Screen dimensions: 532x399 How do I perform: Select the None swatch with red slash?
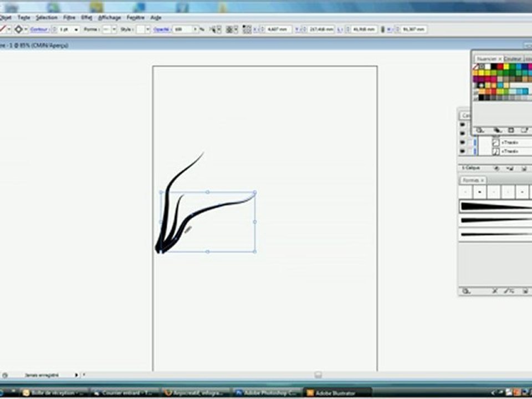click(x=475, y=67)
